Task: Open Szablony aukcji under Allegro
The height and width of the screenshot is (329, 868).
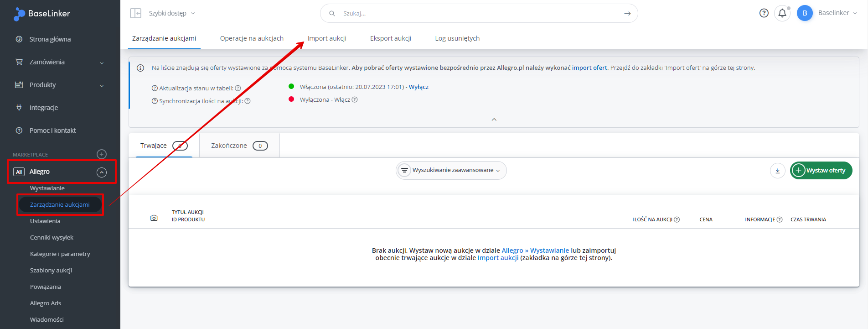Action: pos(51,270)
